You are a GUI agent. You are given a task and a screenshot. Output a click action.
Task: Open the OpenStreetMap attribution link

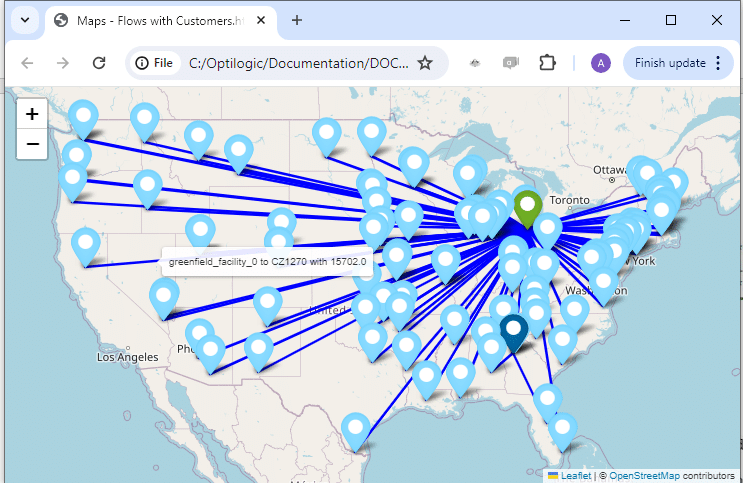[644, 475]
